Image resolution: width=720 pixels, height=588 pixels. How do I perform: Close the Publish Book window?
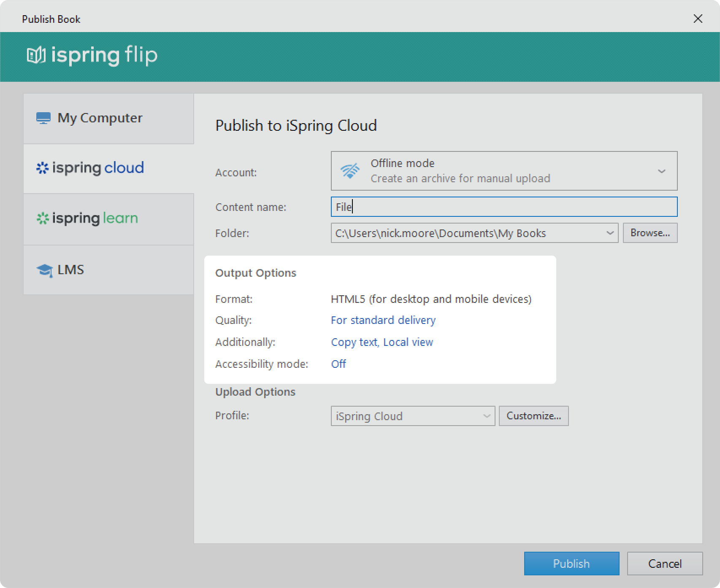coord(698,19)
